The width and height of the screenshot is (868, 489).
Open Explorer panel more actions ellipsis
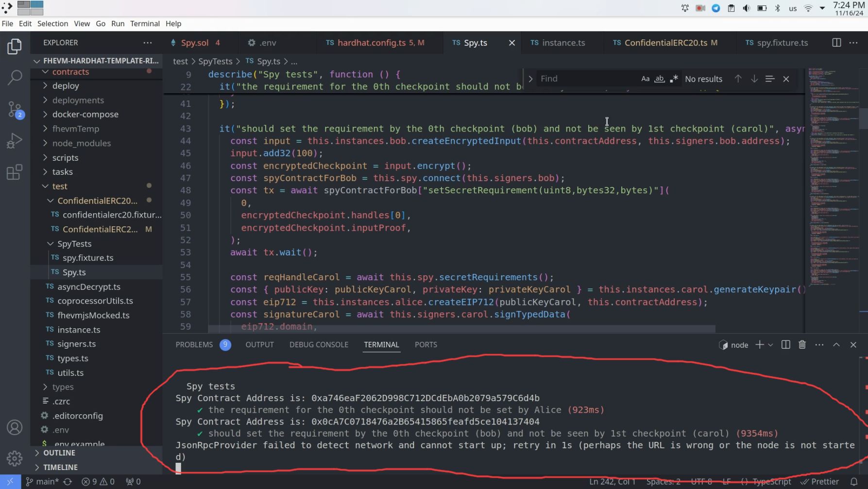(148, 43)
